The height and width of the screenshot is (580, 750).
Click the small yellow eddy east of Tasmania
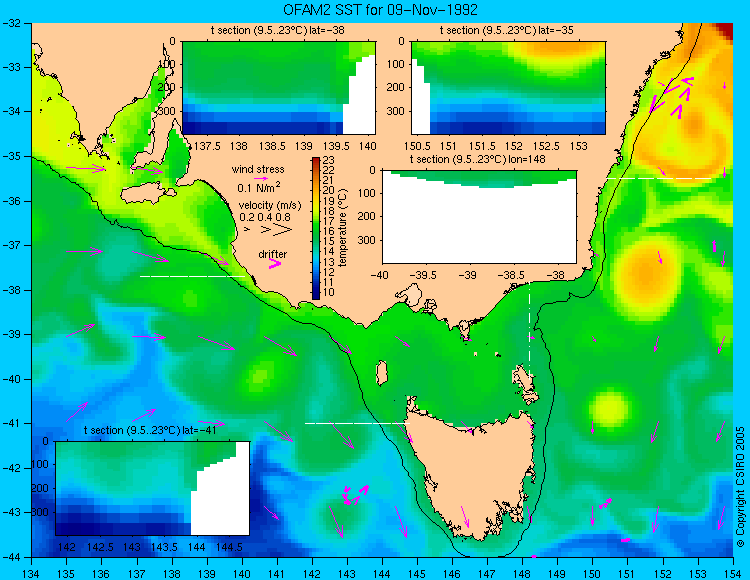[x=610, y=409]
